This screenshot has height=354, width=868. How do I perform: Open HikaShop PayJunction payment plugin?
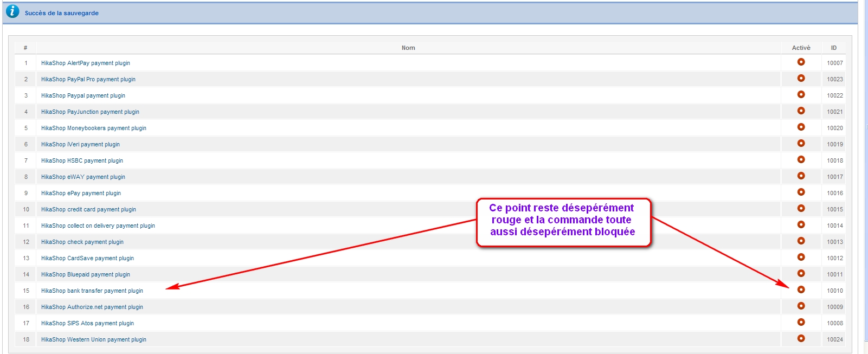[x=90, y=112]
